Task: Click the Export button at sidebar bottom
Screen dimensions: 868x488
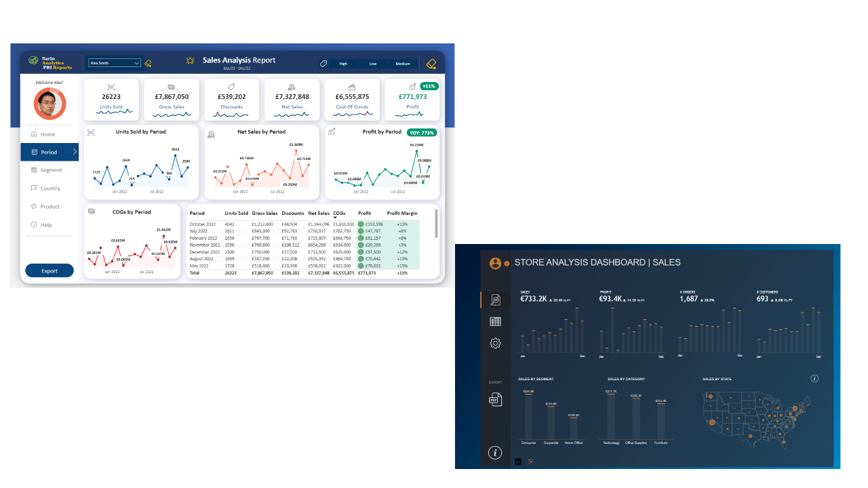Action: (x=49, y=270)
